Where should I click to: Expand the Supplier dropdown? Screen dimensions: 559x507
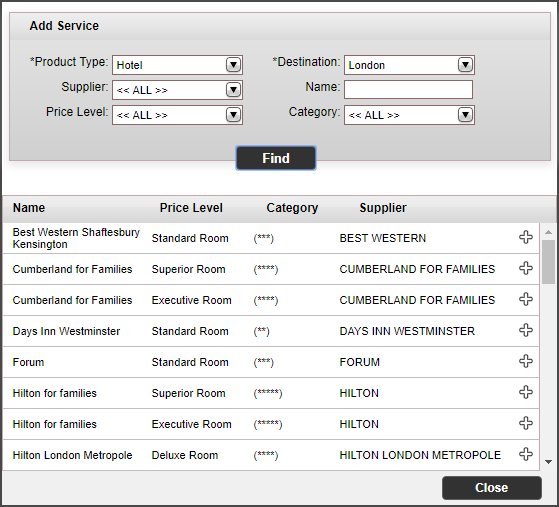[178, 90]
